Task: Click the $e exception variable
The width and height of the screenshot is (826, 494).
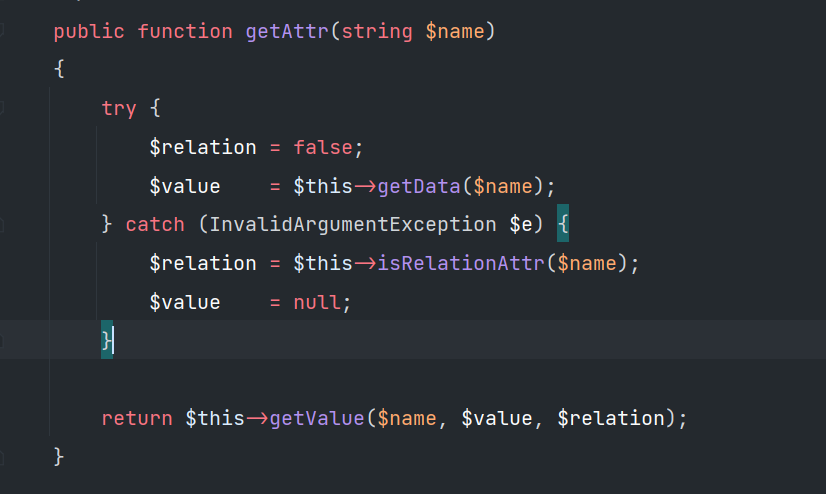Action: pos(521,225)
